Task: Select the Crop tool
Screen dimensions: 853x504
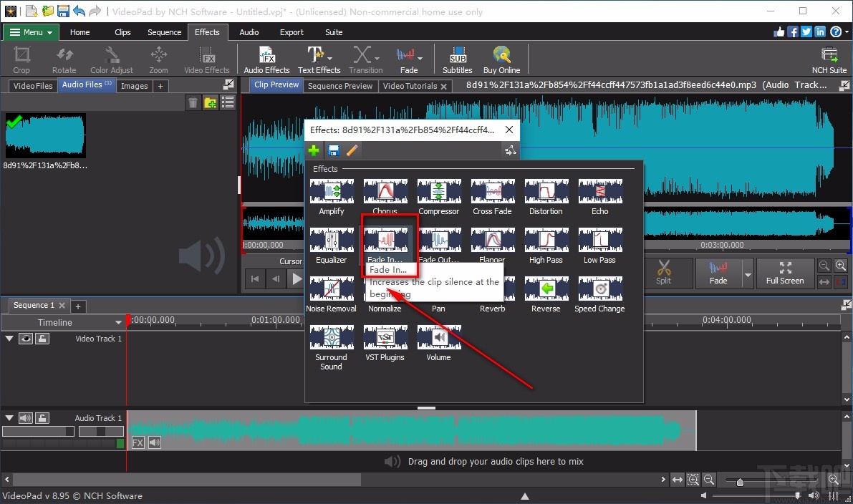Action: tap(21, 59)
